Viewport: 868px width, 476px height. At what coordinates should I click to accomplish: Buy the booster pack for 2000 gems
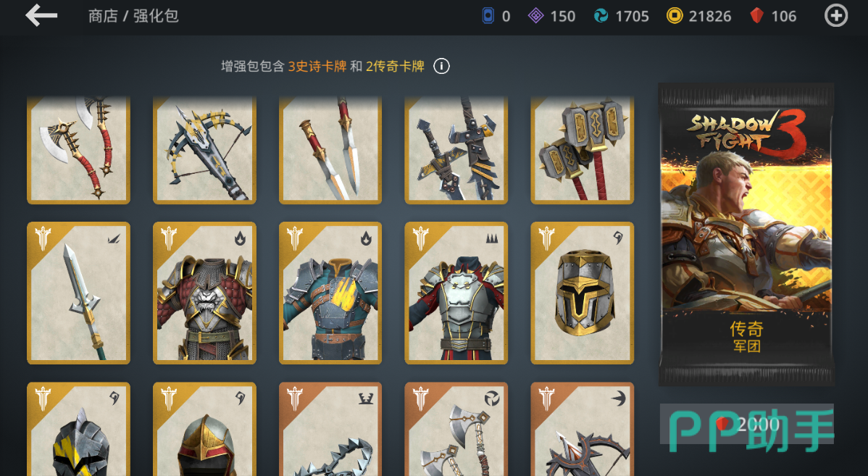747,424
